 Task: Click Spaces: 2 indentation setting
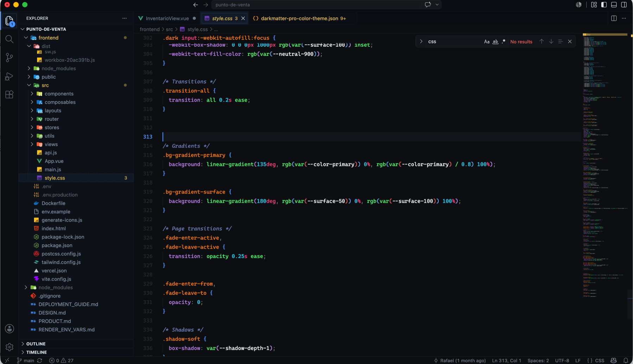tap(538, 360)
